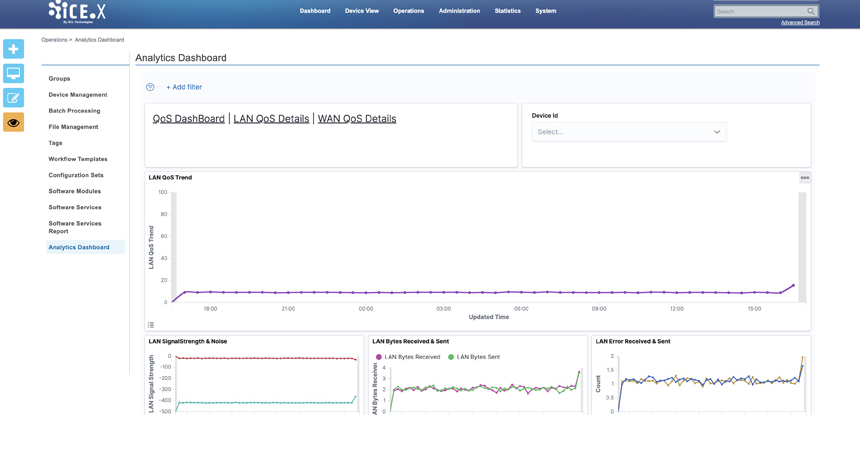Click the LAN QoS Trend panel title
The image size is (860, 472).
tap(170, 178)
